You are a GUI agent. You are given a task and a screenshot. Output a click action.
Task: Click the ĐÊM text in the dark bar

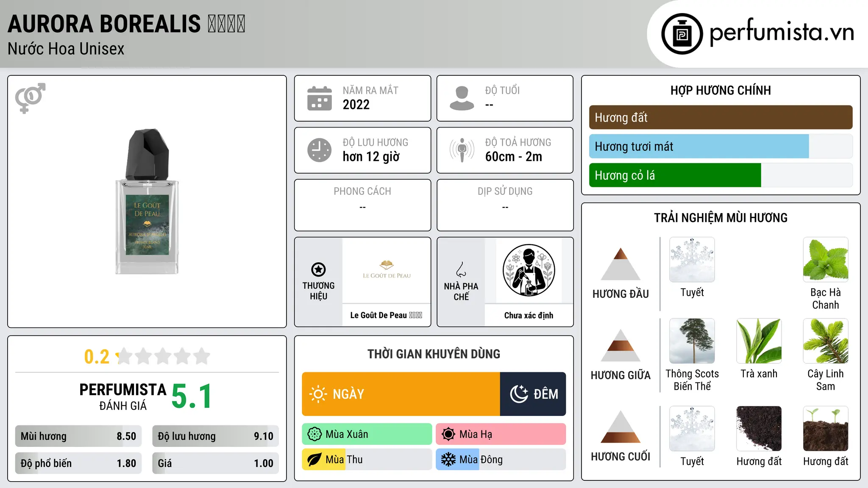click(x=546, y=394)
